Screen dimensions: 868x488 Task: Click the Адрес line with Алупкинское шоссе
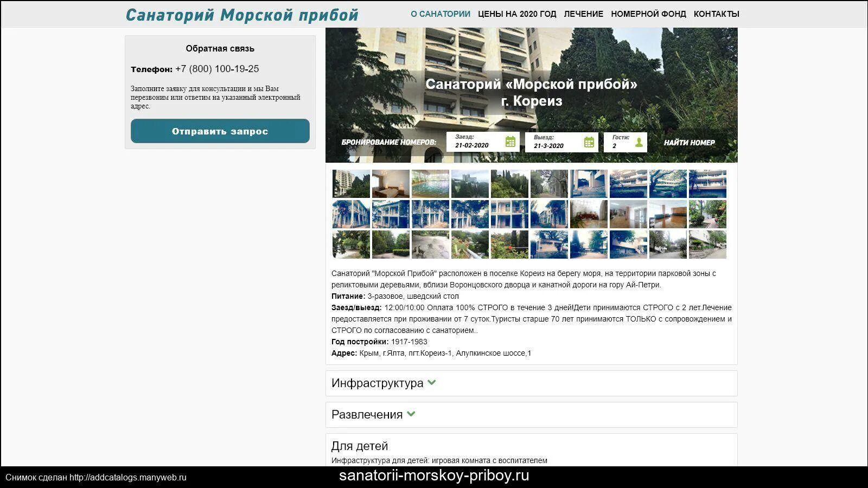point(431,353)
